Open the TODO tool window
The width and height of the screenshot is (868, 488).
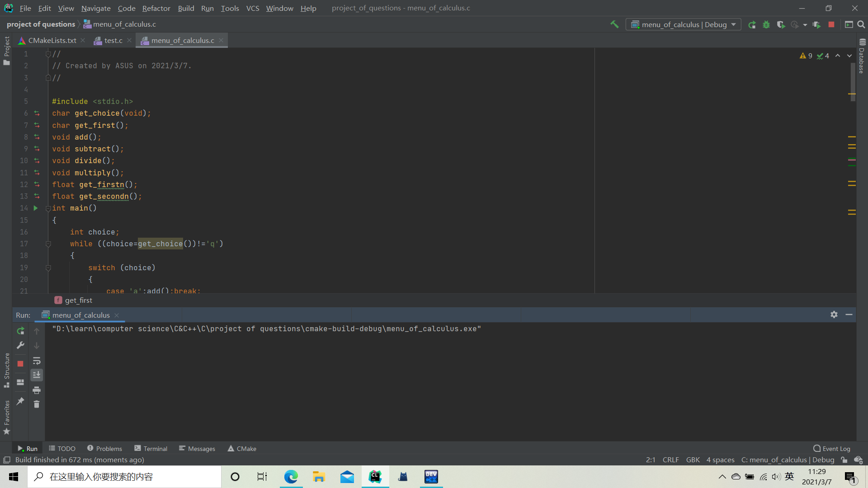point(62,449)
